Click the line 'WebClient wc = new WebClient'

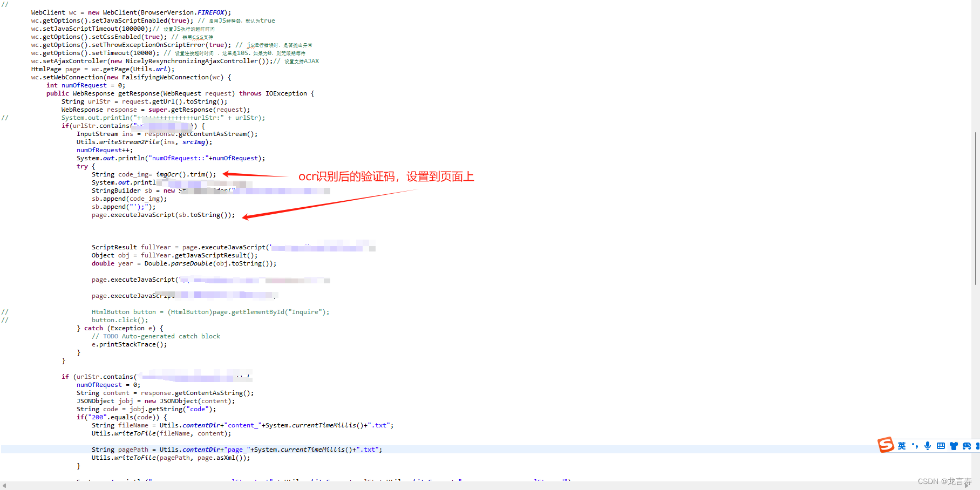click(x=131, y=12)
